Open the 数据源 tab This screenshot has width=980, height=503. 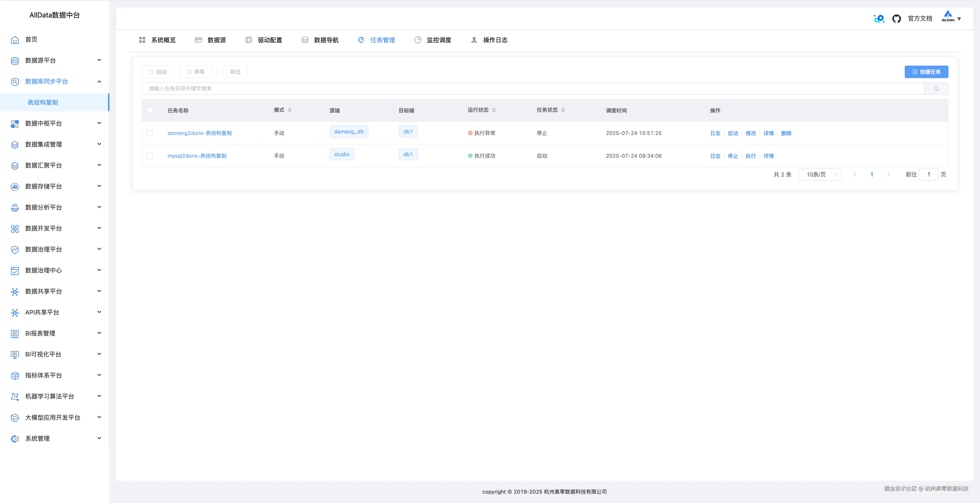pos(211,40)
